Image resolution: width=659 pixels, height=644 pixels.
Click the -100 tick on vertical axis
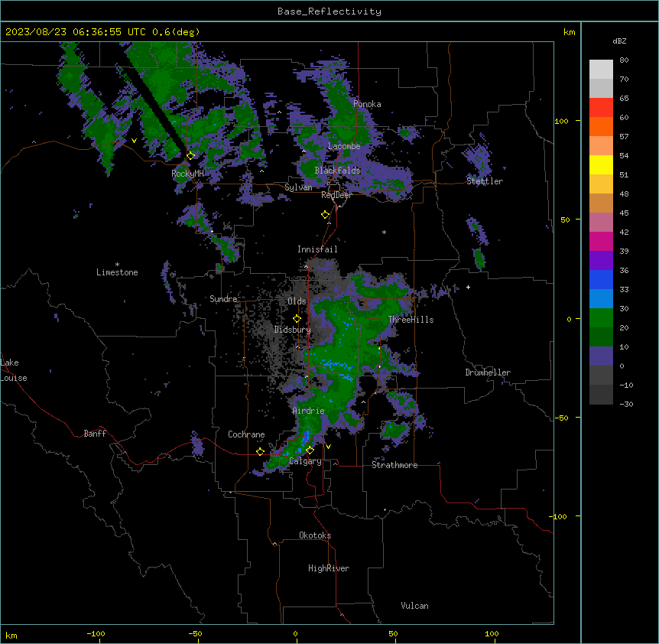559,516
